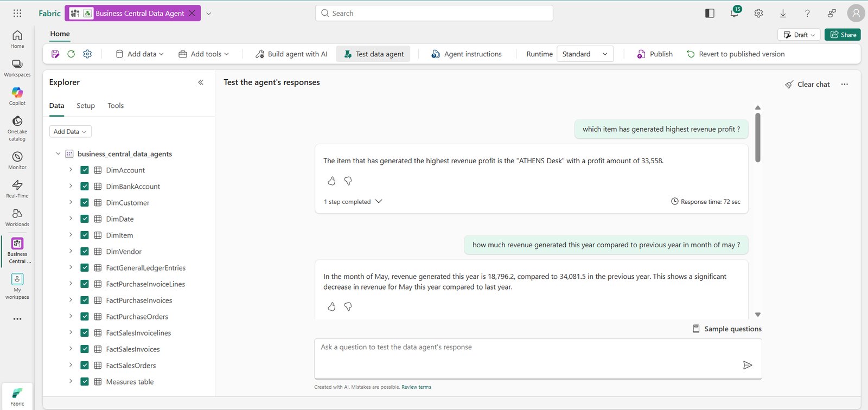Launch Copilot from the left rail
Screen dimensions: 868x410
point(17,96)
